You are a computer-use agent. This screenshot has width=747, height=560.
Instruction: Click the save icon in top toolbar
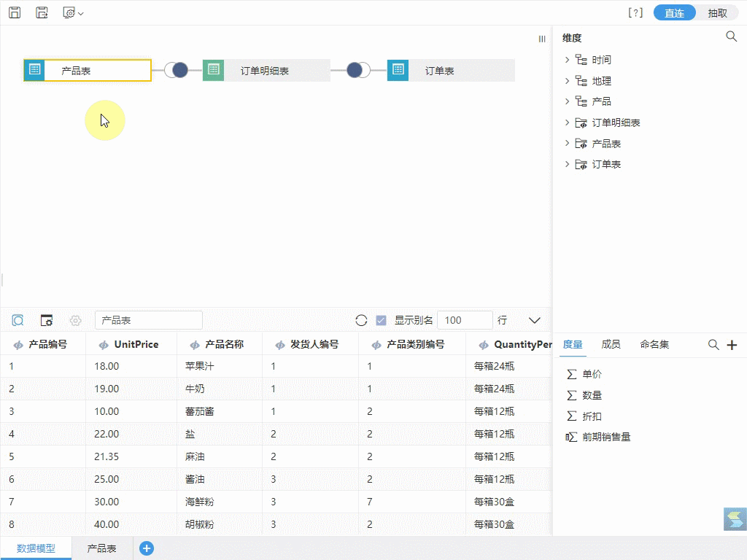15,13
